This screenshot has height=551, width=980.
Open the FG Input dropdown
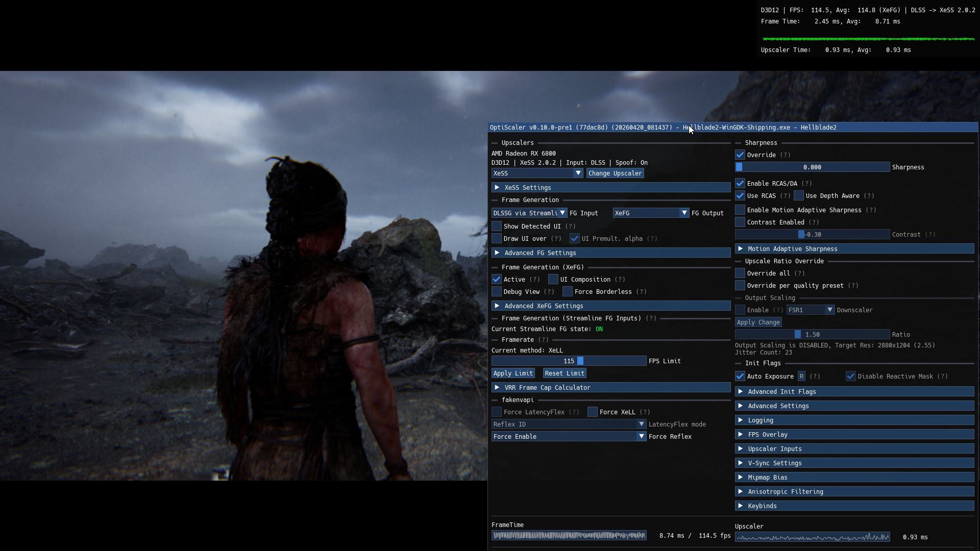[x=529, y=213]
